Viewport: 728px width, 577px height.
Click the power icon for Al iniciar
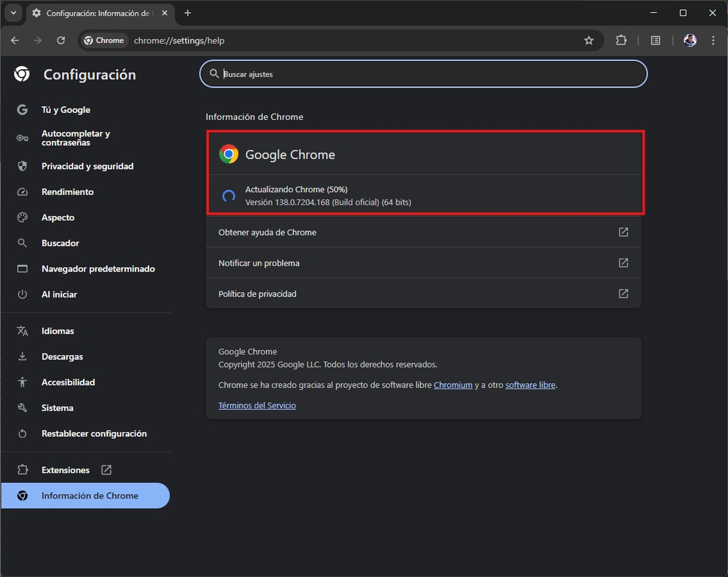tap(22, 295)
